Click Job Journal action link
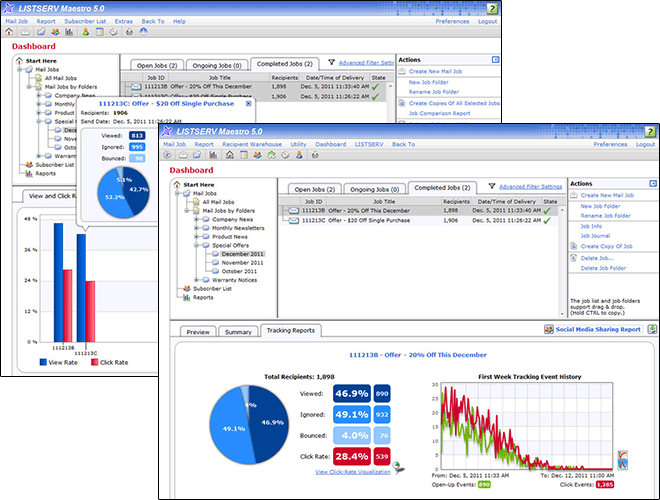Screen dimensions: 660x500 (x=595, y=236)
